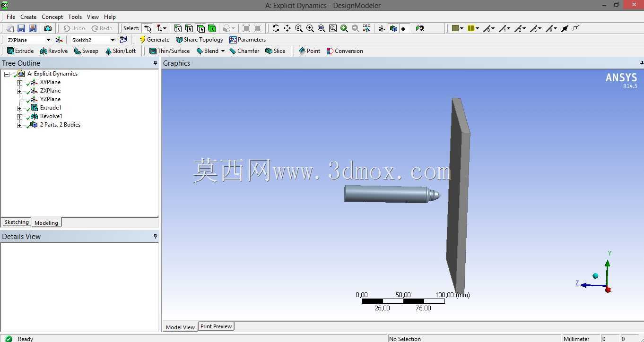644x342 pixels.
Task: Expand the ZXPlane tree node
Action: 19,91
